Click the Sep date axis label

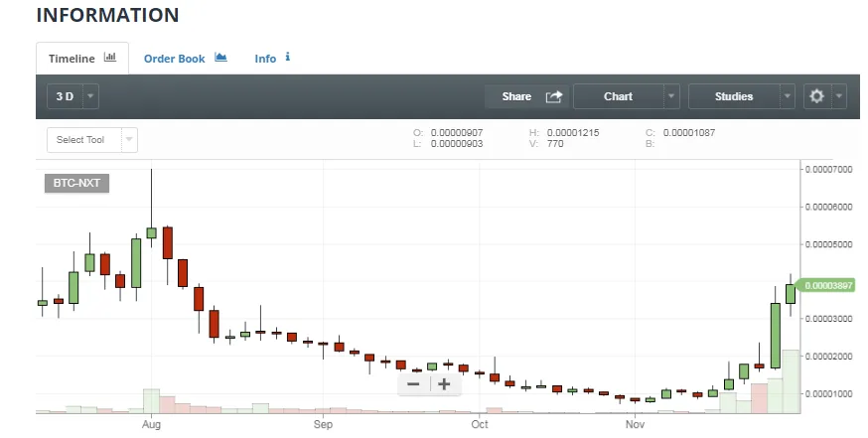tap(323, 424)
